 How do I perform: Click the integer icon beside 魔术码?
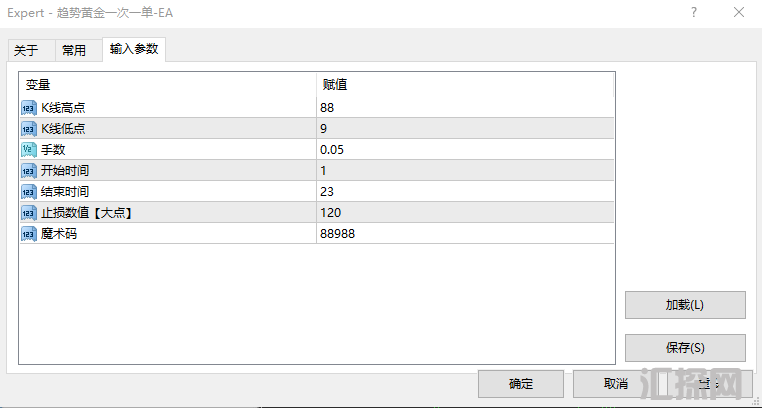(x=29, y=234)
